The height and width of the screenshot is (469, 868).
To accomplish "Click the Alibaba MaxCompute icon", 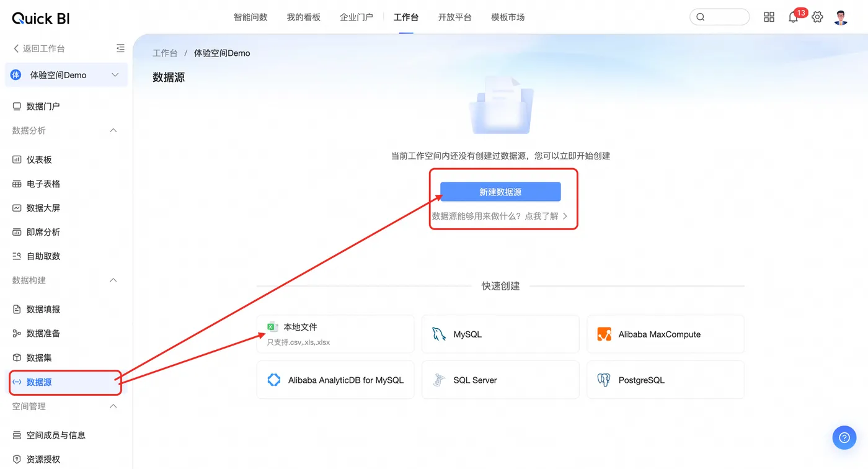I will tap(604, 334).
